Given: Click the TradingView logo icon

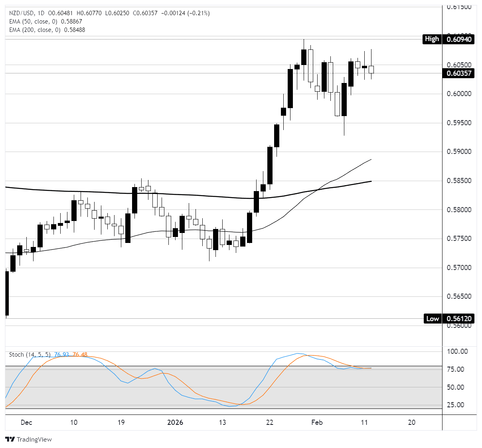Looking at the screenshot, I should pyautogui.click(x=10, y=439).
